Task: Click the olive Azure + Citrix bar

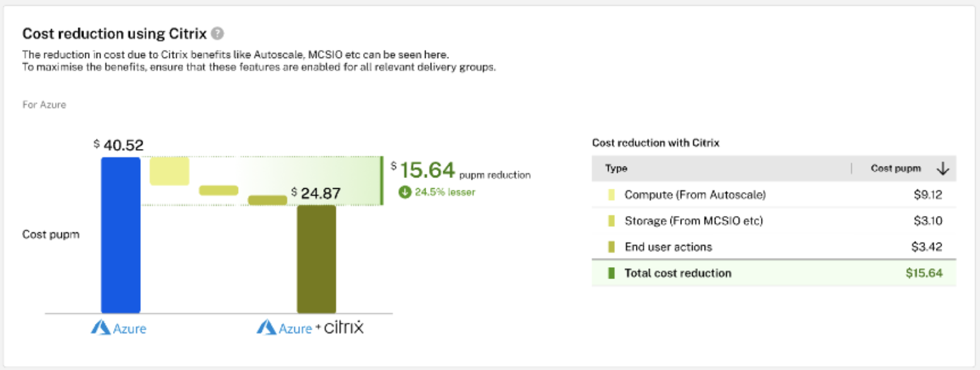Action: 316,259
